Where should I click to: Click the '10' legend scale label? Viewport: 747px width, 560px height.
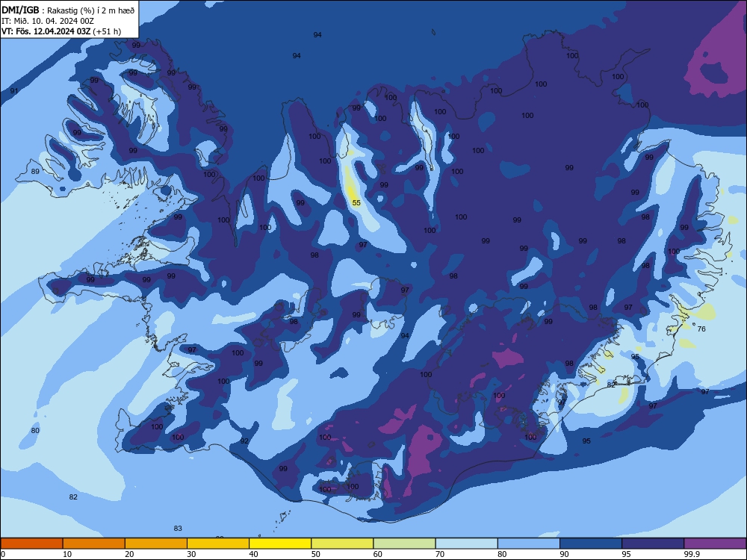point(67,554)
